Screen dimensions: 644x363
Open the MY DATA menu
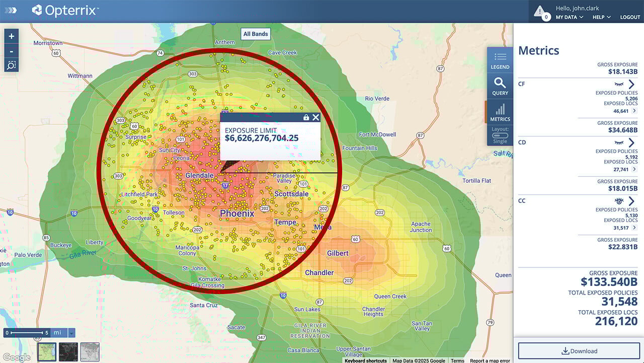click(568, 17)
